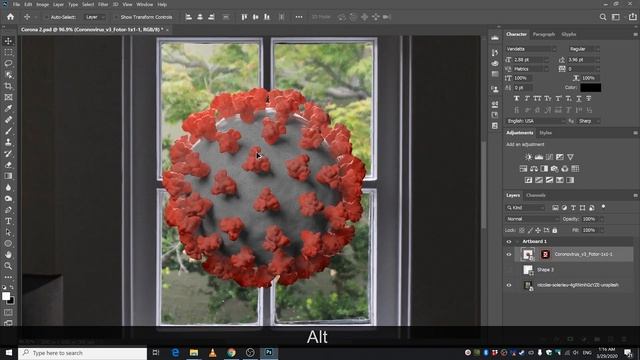Open the layer Opacity dropdown arrow

pos(602,219)
